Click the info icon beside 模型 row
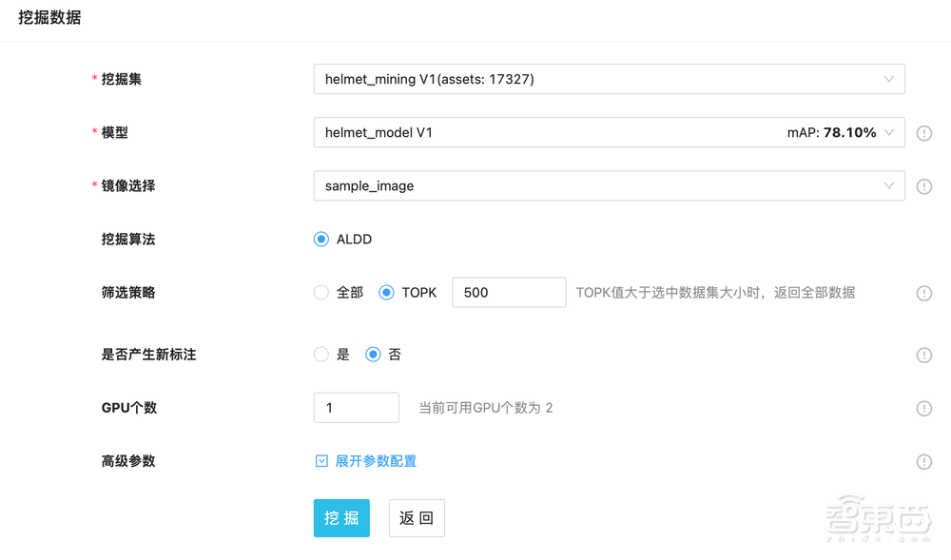 [923, 133]
